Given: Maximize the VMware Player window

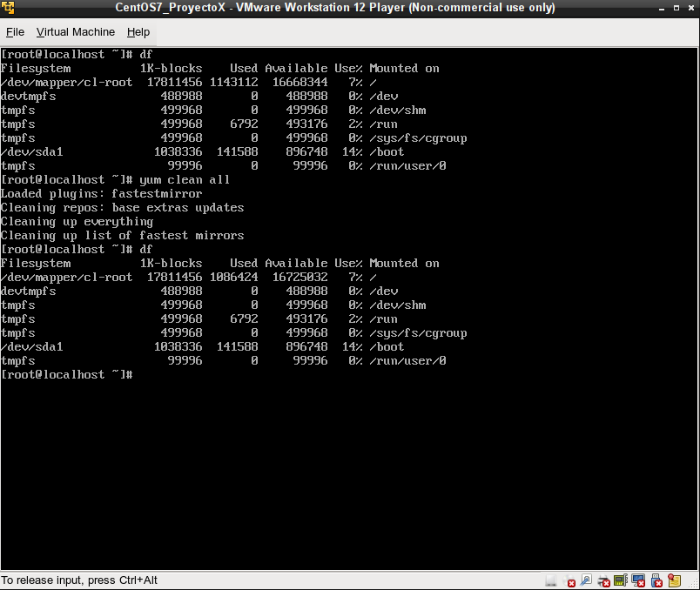Looking at the screenshot, I should [676, 8].
